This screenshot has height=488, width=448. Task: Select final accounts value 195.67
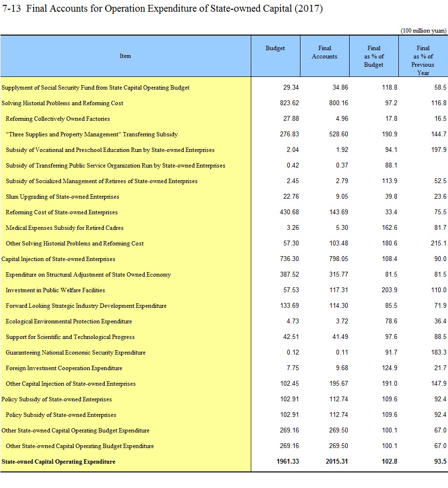coord(338,383)
